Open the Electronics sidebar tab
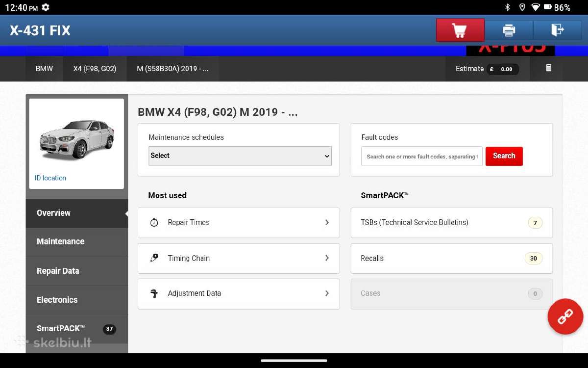Screen dimensions: 588x368 [77, 300]
